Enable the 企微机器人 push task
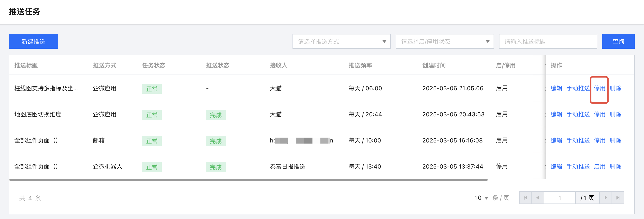 pyautogui.click(x=599, y=166)
